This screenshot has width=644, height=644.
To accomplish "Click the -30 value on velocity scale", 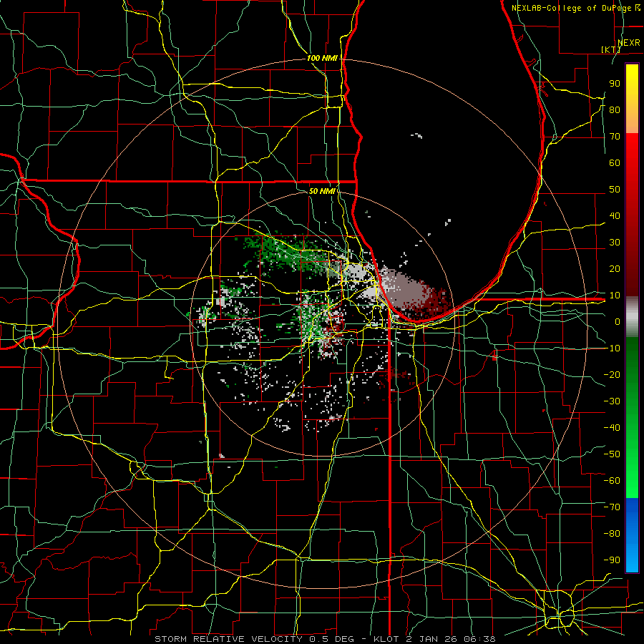I will click(612, 401).
